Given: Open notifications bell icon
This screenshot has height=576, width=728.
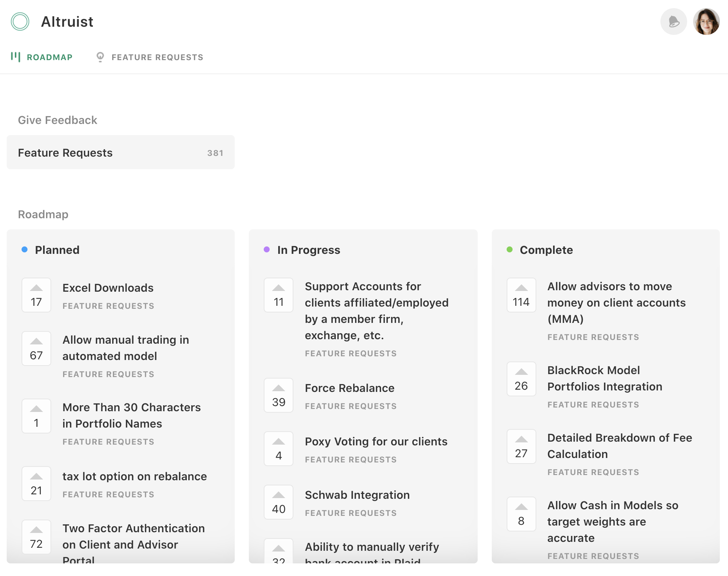Looking at the screenshot, I should click(x=673, y=22).
